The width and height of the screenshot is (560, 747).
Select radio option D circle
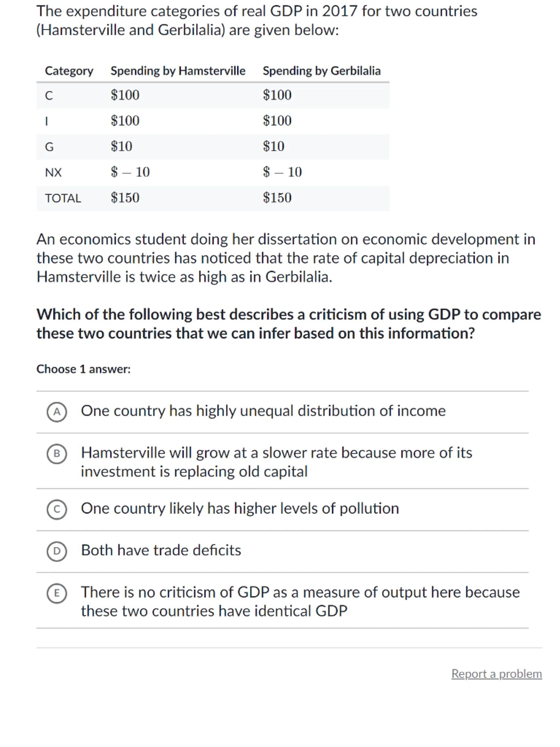tap(57, 551)
